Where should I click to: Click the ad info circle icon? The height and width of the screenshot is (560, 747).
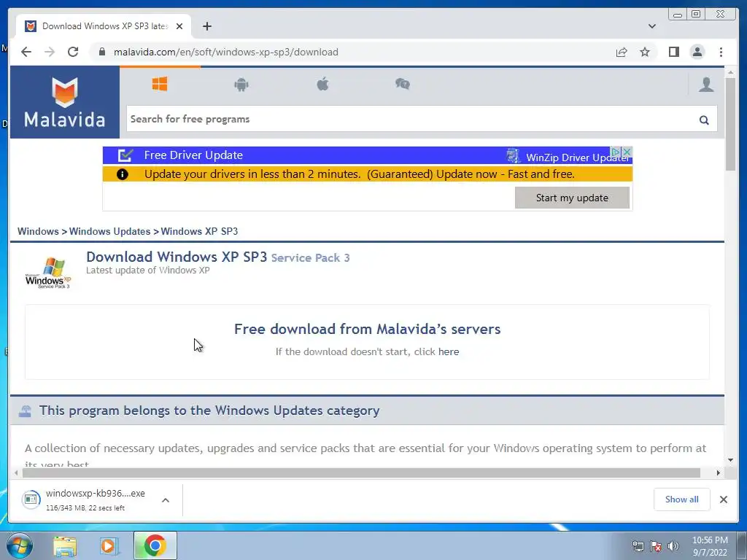[123, 174]
